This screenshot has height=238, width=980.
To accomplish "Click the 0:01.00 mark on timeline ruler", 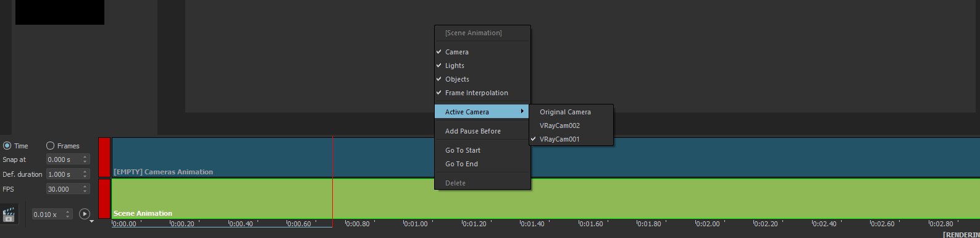I will click(416, 224).
